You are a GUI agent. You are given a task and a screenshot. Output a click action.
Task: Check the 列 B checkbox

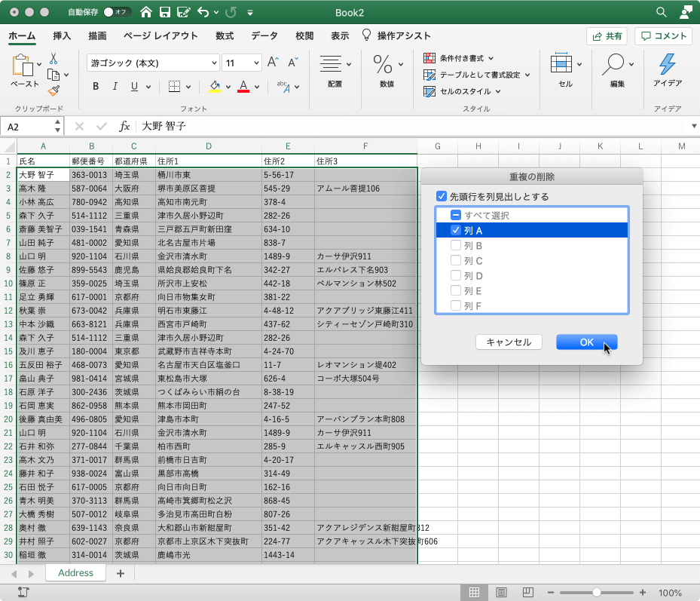click(x=455, y=245)
